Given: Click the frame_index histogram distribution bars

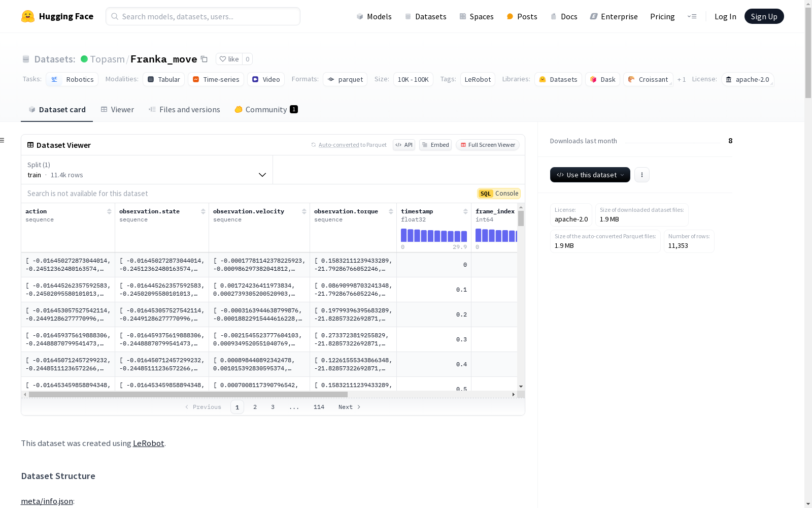Looking at the screenshot, I should pos(496,235).
